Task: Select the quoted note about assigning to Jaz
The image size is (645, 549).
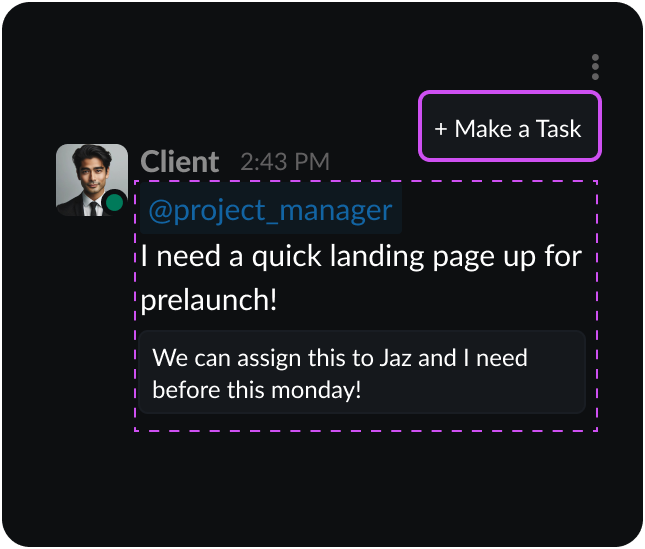Action: tap(360, 372)
